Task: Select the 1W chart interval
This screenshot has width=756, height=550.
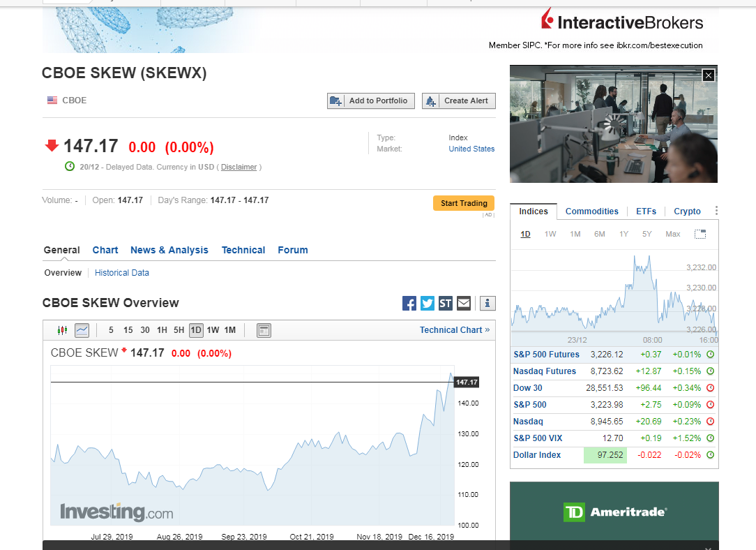Action: (x=213, y=330)
